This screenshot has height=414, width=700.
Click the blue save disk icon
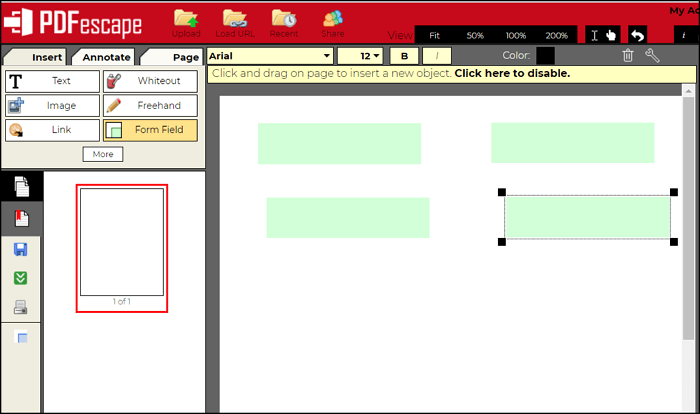pos(22,249)
